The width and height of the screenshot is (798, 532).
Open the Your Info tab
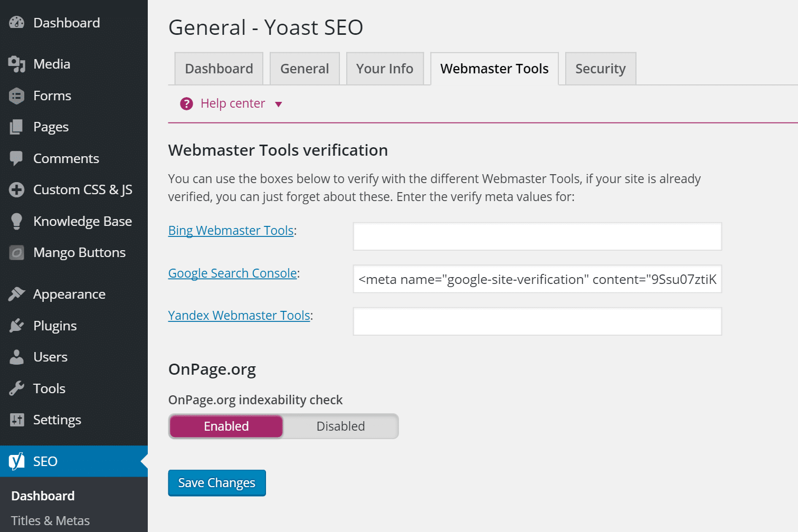pos(385,69)
